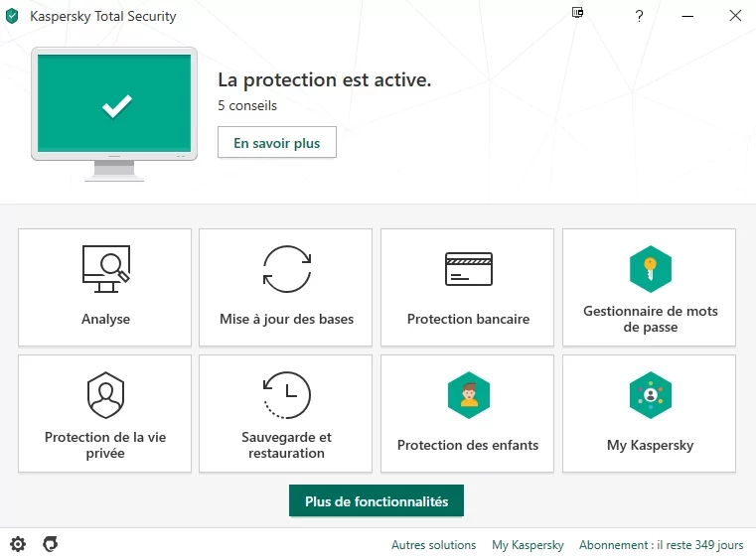Open Sauvegarde et restauration tile
This screenshot has width=756, height=559.
click(285, 413)
